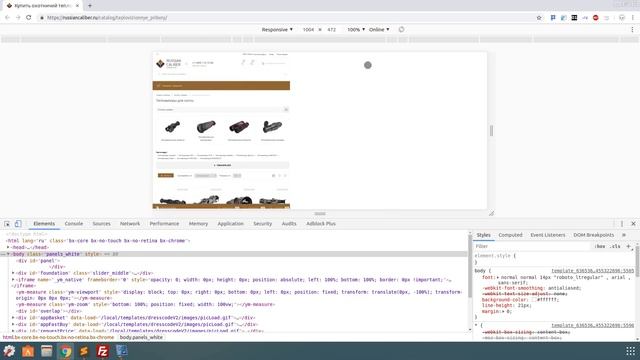Viewport: 640px width, 360px height.
Task: Switch to the Console tab
Action: pos(73,224)
